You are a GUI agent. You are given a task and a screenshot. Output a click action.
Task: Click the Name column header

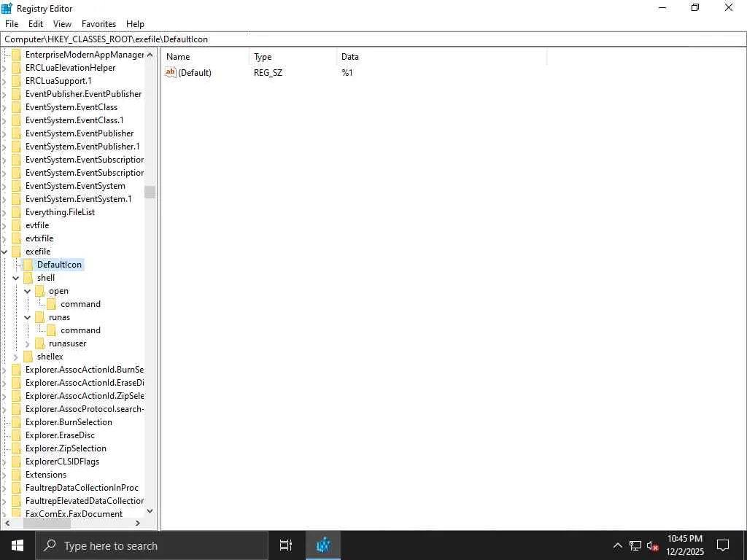[206, 57]
